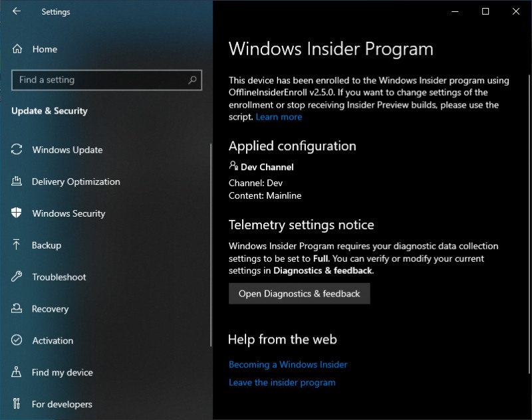532x420 pixels.
Task: Select the For developers icon
Action: click(16, 404)
